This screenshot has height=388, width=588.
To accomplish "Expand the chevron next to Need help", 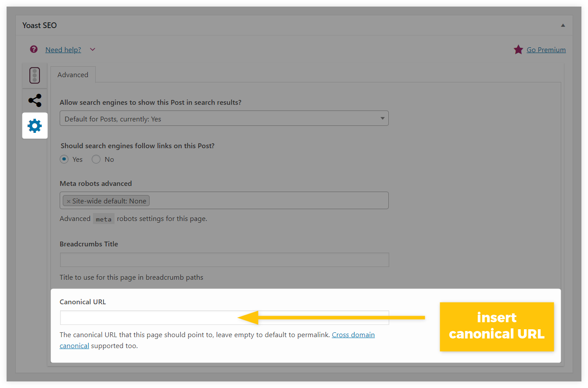I will pos(93,50).
